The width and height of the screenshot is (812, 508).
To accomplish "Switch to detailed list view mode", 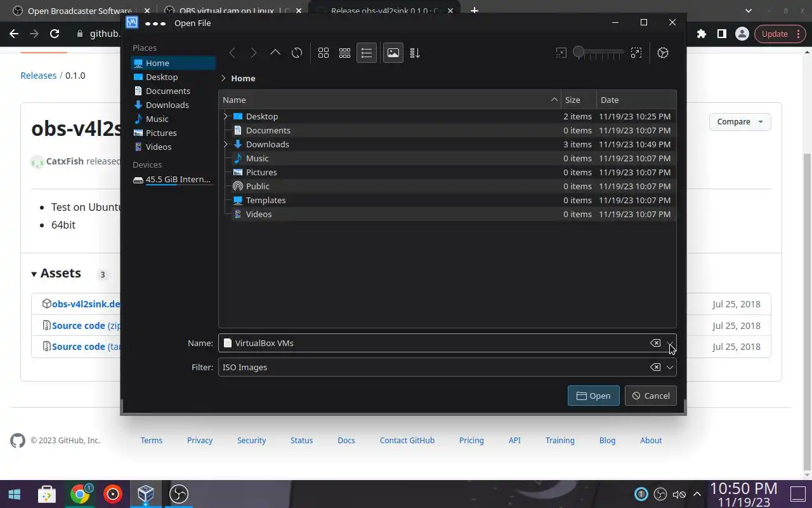I will pos(367,53).
